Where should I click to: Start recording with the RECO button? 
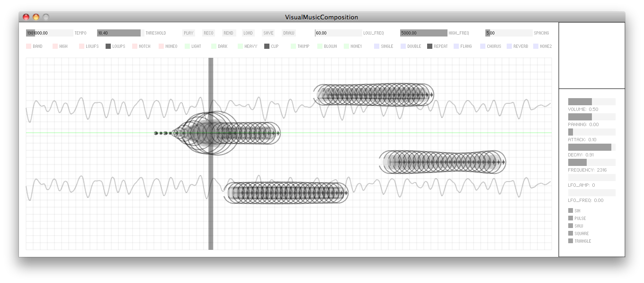click(208, 33)
